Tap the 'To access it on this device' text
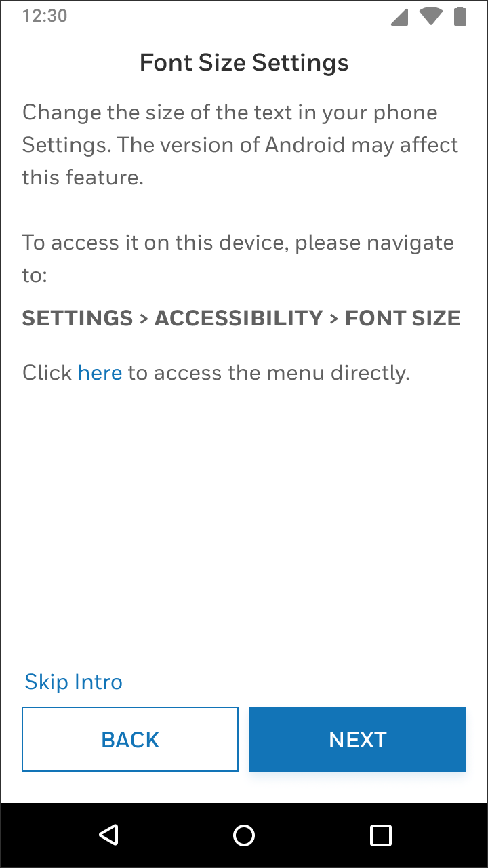The width and height of the screenshot is (488, 868). [x=238, y=258]
